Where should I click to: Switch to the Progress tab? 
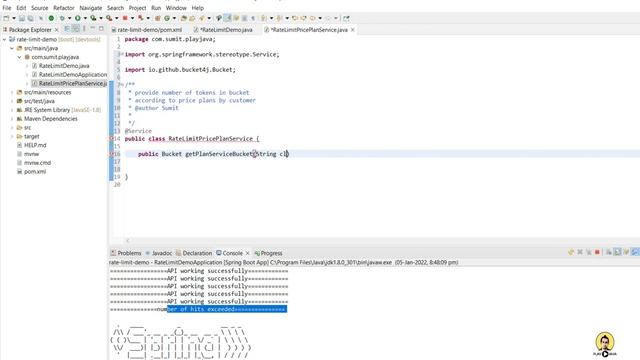tap(268, 253)
